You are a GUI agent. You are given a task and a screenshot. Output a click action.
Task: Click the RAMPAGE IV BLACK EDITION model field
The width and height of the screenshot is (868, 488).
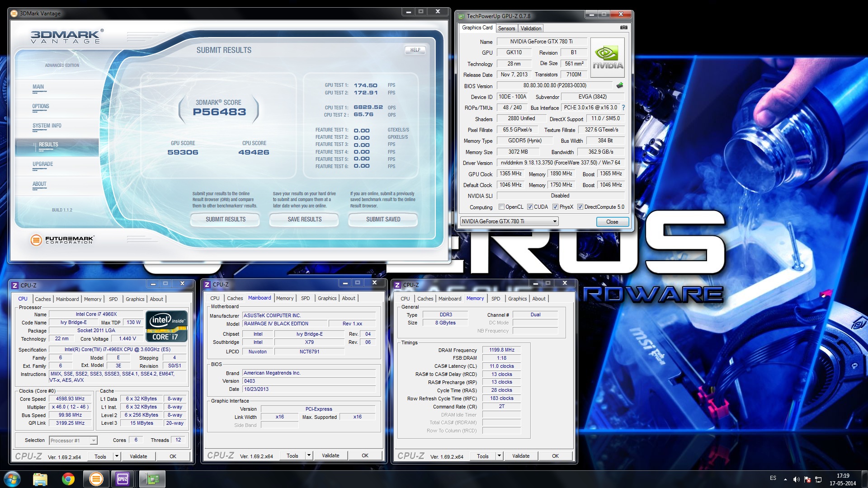pos(285,324)
